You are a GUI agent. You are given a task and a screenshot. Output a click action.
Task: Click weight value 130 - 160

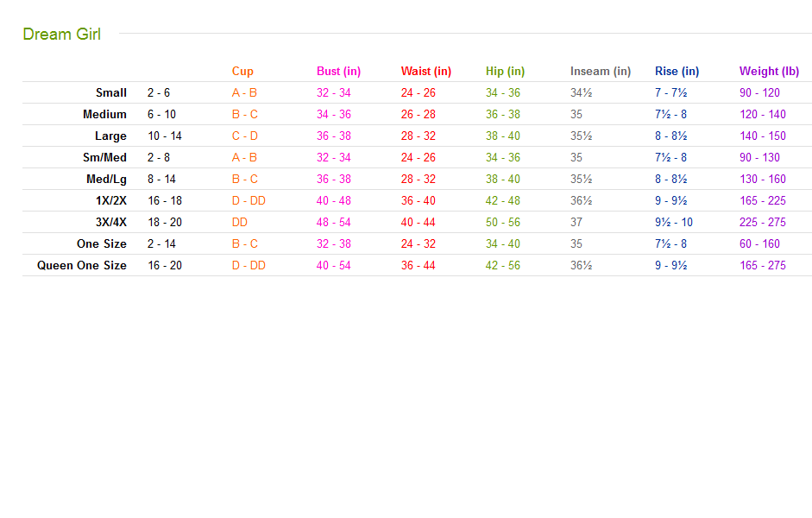tap(763, 180)
